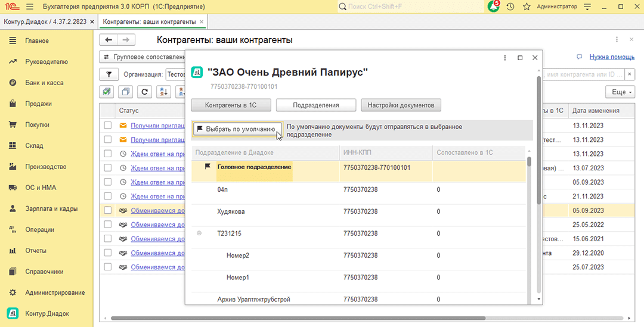Open service settings lines icon in title bar
Image resolution: width=644 pixels, height=327 pixels.
pyautogui.click(x=587, y=7)
